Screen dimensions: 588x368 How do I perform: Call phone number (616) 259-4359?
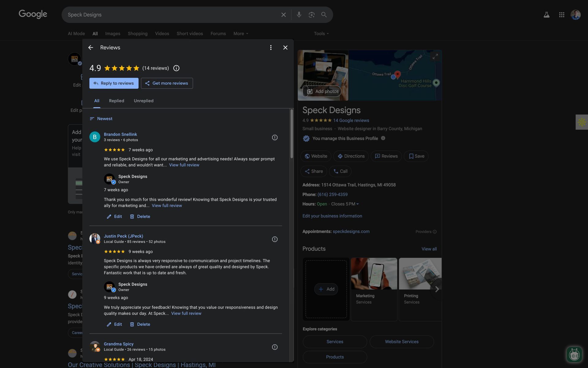333,194
